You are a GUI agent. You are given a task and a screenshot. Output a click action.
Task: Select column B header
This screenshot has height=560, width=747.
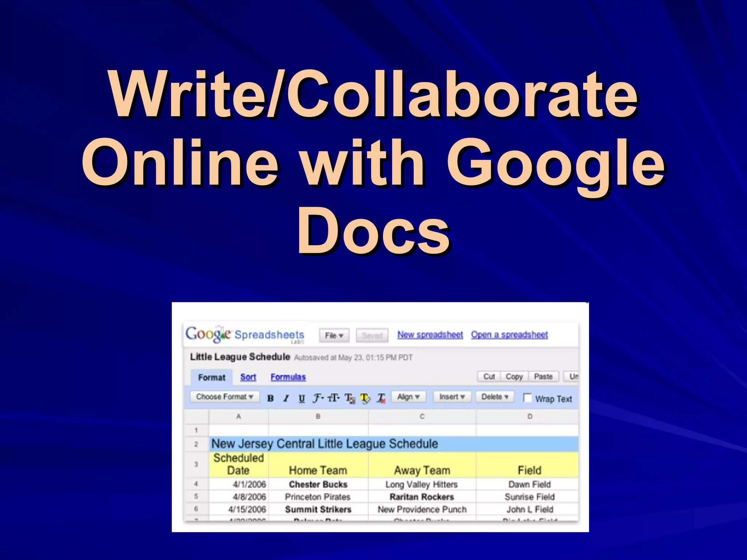click(x=318, y=416)
